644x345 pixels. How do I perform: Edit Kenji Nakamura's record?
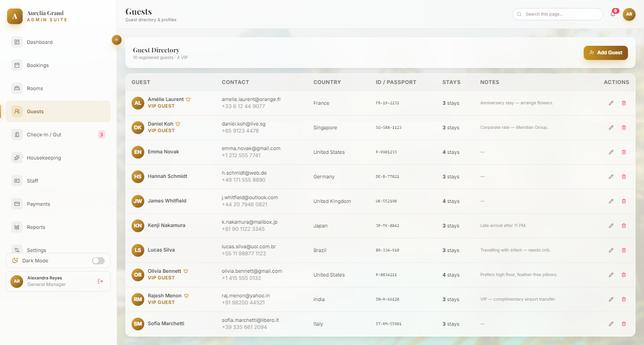[611, 226]
